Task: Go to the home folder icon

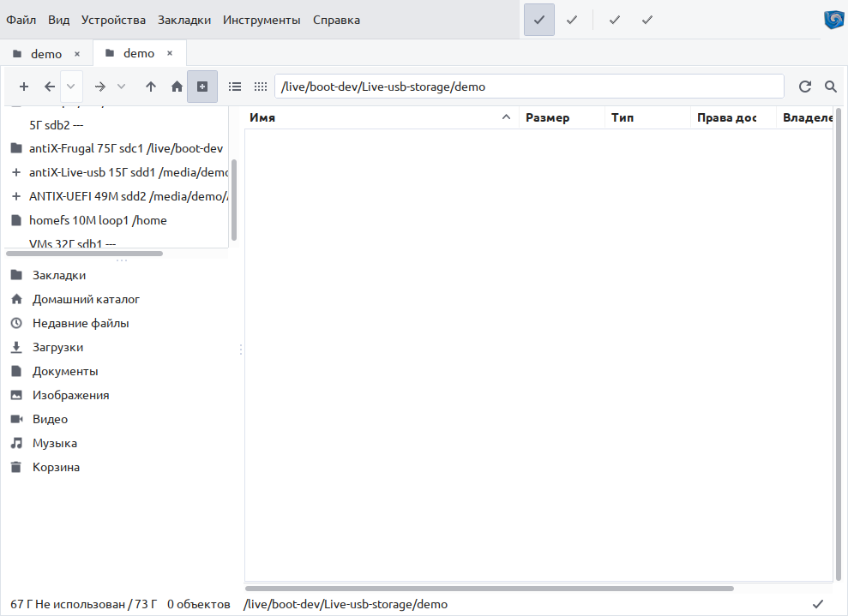Action: pyautogui.click(x=177, y=87)
